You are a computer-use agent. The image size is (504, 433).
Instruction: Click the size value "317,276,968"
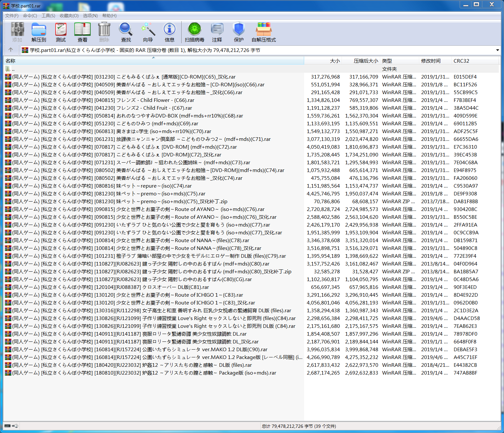click(x=325, y=77)
